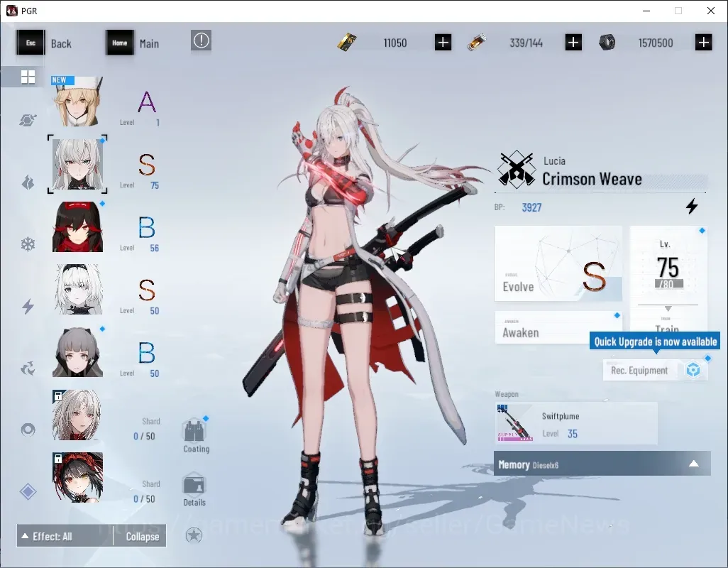Select the physical element filter icon
This screenshot has height=568, width=728.
click(28, 120)
